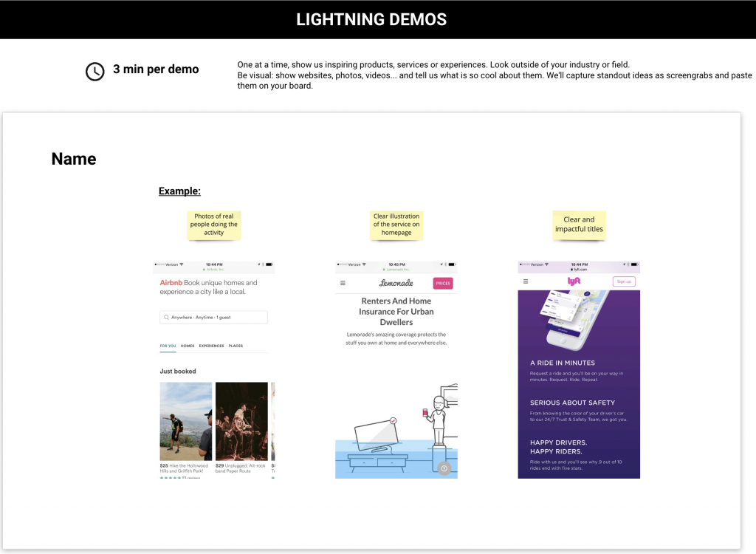Click the gray help circle on Lemonade illustration
The width and height of the screenshot is (756, 554).
pos(444,468)
